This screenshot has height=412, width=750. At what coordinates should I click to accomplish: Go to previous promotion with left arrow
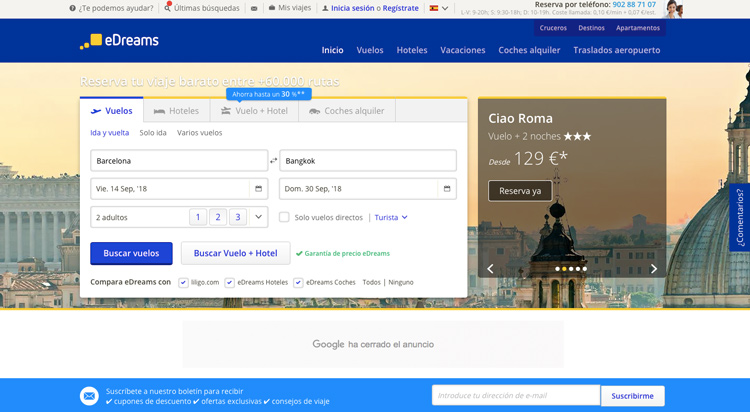coord(490,269)
